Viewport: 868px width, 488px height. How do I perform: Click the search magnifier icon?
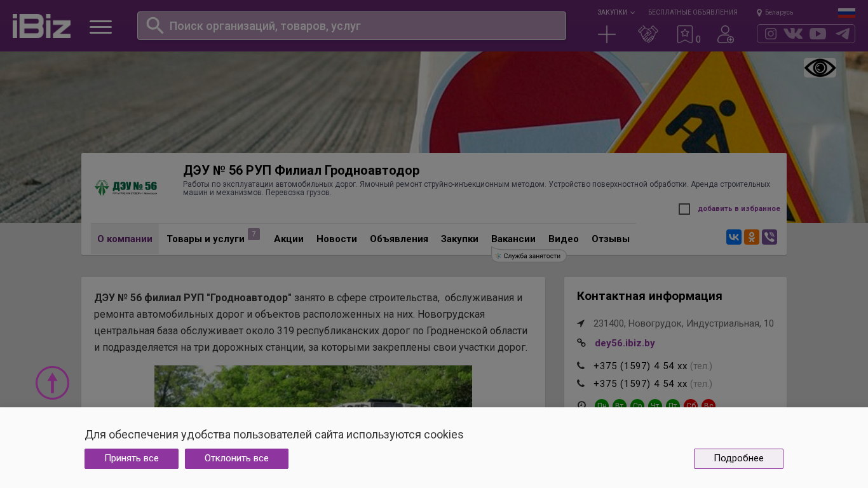pyautogui.click(x=155, y=25)
